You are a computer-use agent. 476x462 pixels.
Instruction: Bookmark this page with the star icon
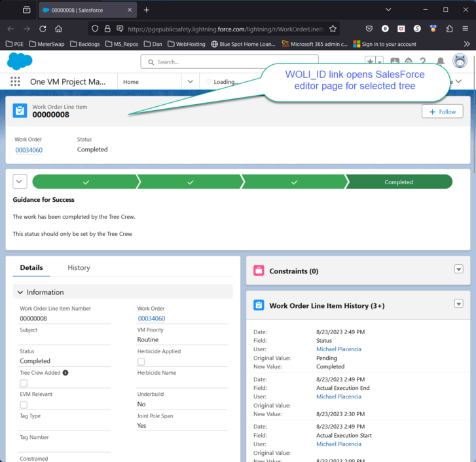333,29
